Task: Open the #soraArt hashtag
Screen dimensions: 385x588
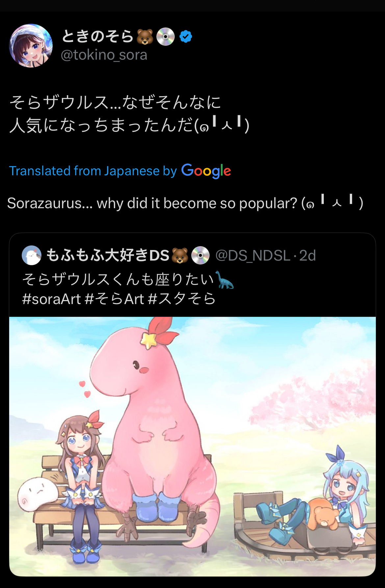Action: tap(51, 299)
